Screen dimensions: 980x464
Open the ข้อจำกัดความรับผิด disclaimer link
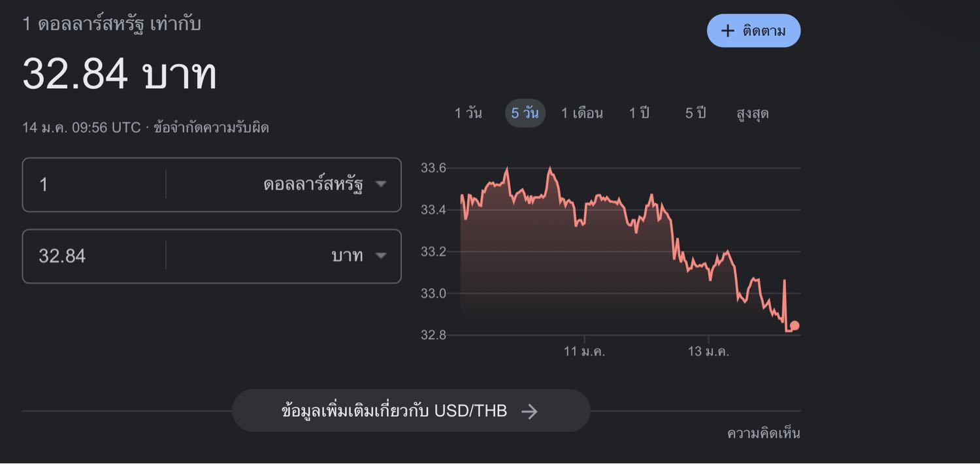pyautogui.click(x=211, y=127)
